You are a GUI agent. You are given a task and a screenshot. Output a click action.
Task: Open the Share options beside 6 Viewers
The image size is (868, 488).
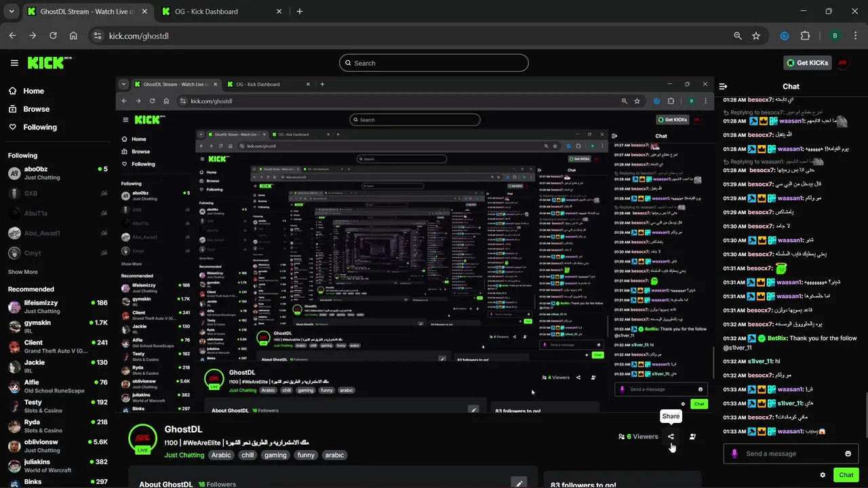pos(671,436)
